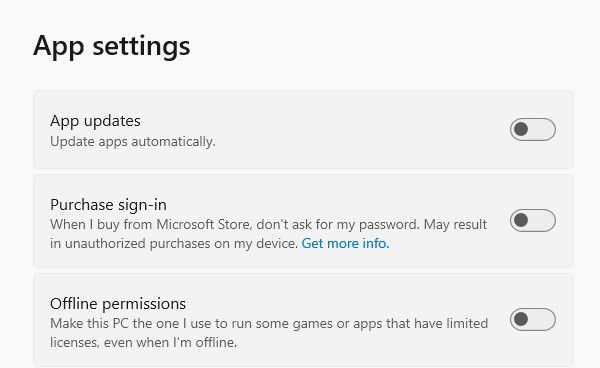The width and height of the screenshot is (600, 368).
Task: Enable the Purchase sign-in switch
Action: tap(533, 220)
